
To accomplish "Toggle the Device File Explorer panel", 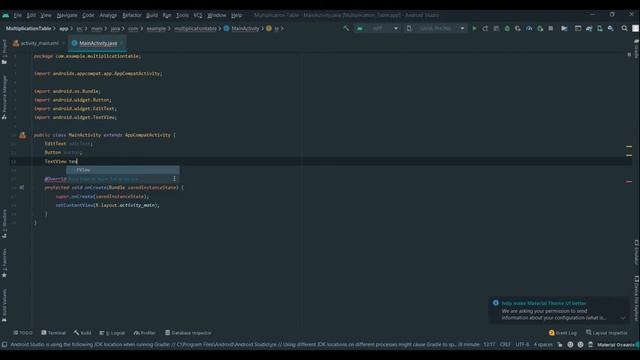I will [x=636, y=298].
